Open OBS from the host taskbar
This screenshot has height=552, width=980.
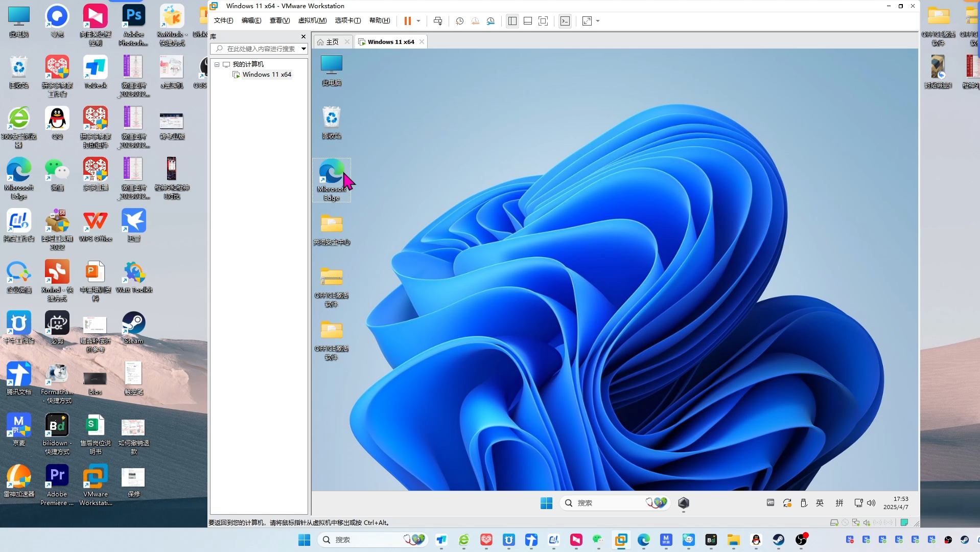[801, 540]
